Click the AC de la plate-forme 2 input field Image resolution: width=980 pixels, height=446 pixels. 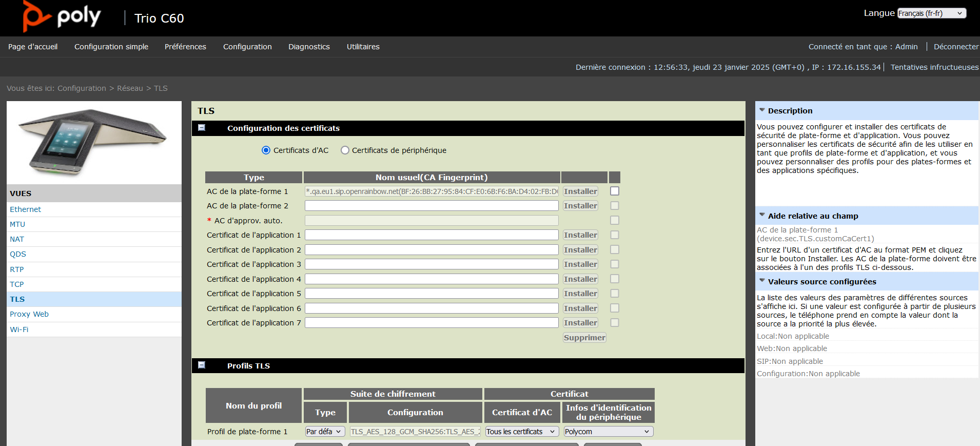point(431,206)
